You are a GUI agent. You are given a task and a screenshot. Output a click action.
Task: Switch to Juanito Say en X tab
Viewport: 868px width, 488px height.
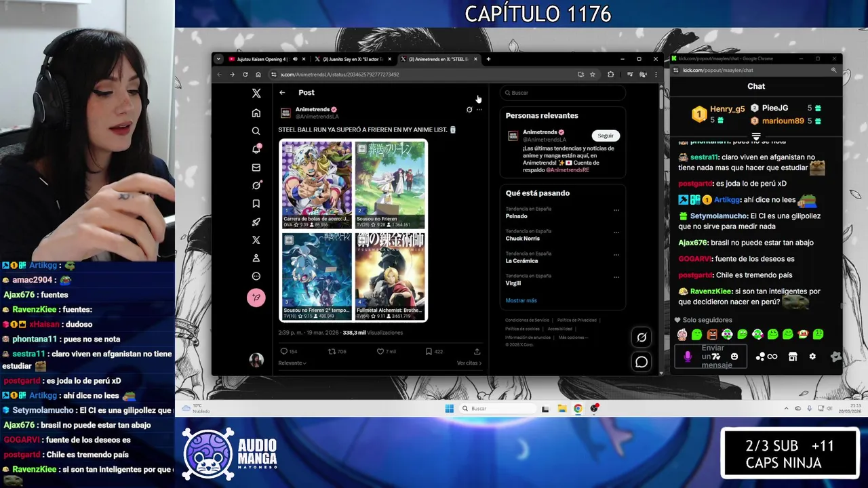coord(353,59)
